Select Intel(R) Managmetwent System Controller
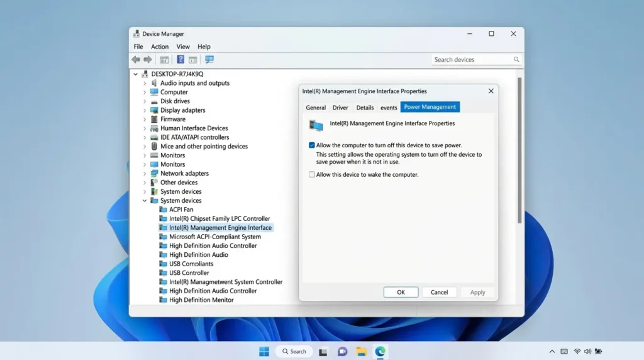The width and height of the screenshot is (644, 360). click(x=226, y=282)
